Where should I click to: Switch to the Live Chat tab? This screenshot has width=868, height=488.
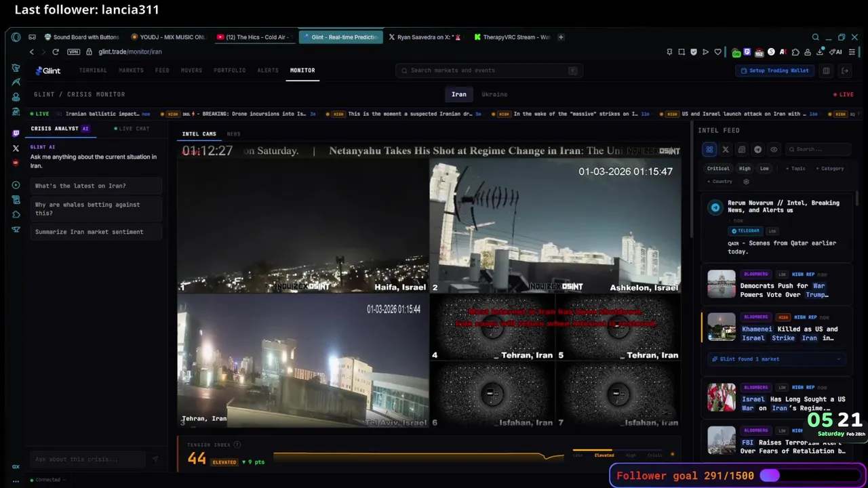[132, 129]
